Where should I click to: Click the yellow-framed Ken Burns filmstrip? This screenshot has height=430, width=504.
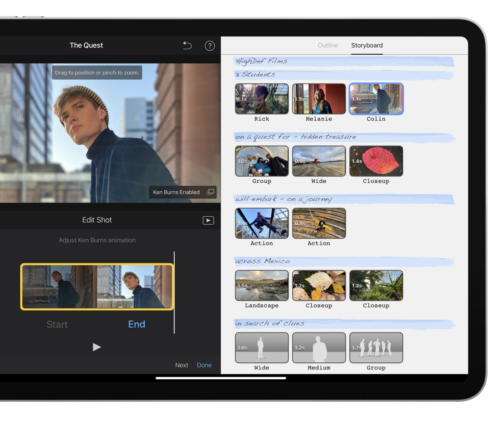click(97, 287)
